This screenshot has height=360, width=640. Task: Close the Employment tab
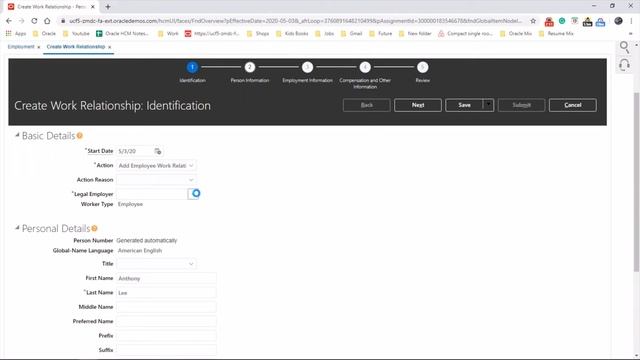(x=39, y=47)
